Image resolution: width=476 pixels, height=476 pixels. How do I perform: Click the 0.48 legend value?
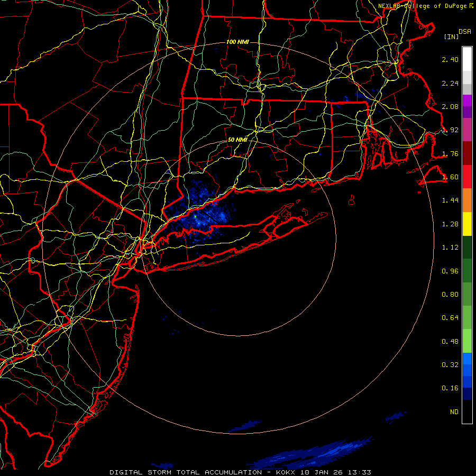coord(450,342)
